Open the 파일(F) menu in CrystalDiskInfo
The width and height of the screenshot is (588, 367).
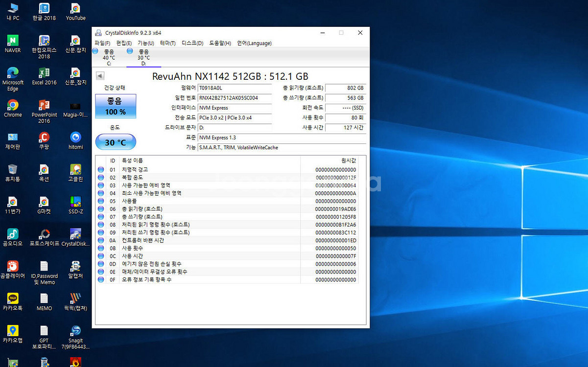click(102, 44)
